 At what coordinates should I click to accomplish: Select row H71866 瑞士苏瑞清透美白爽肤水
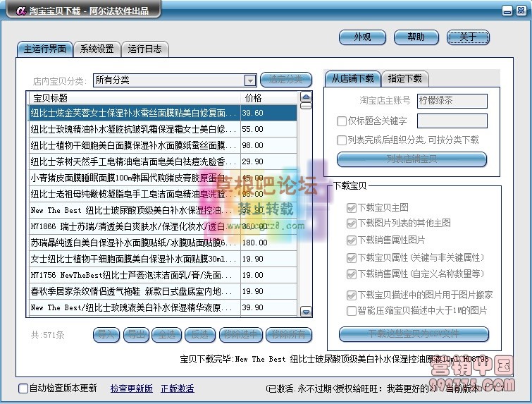(x=163, y=226)
